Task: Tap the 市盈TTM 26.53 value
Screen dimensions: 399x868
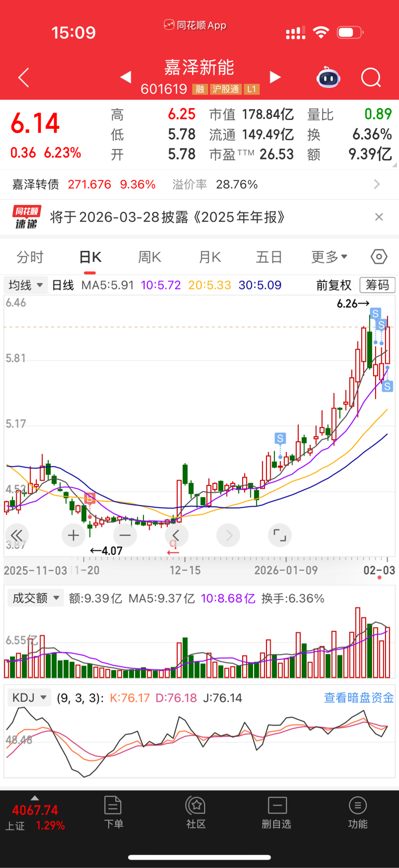Action: point(277,154)
